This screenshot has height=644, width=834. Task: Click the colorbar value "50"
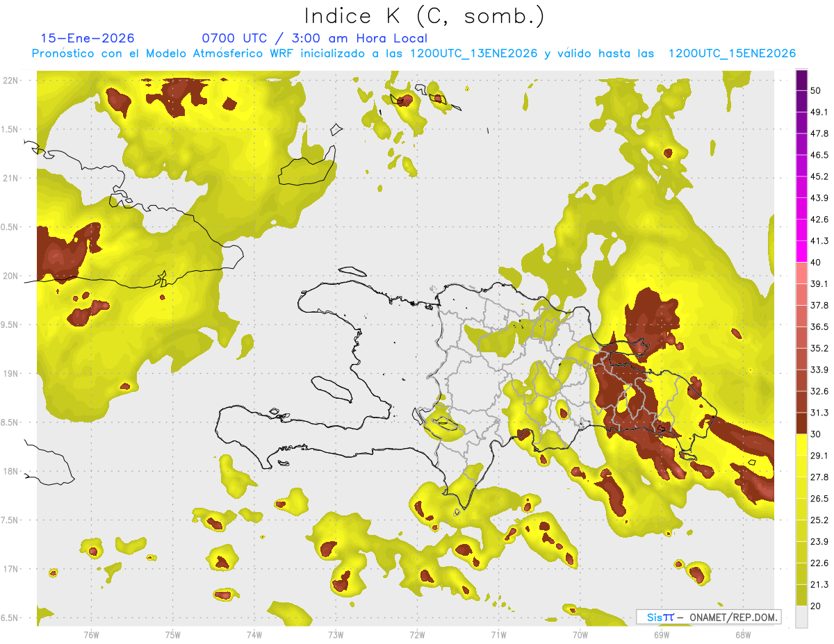(x=816, y=90)
